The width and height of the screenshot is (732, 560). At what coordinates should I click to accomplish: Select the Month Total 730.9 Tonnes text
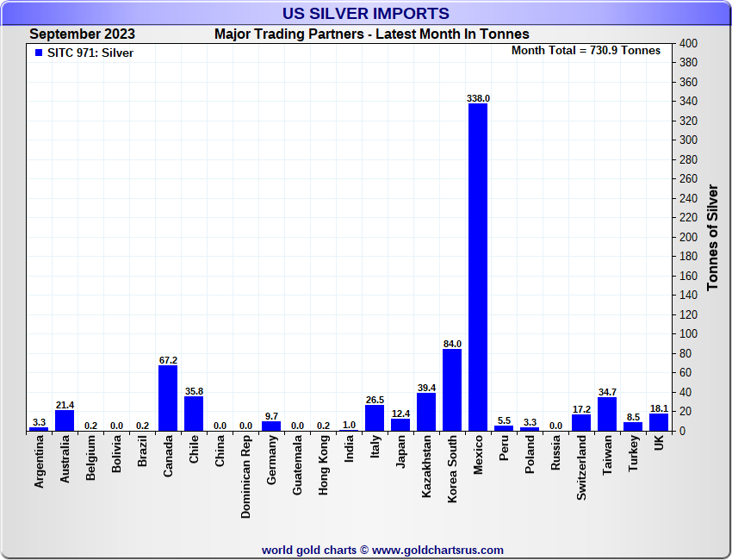tap(586, 51)
